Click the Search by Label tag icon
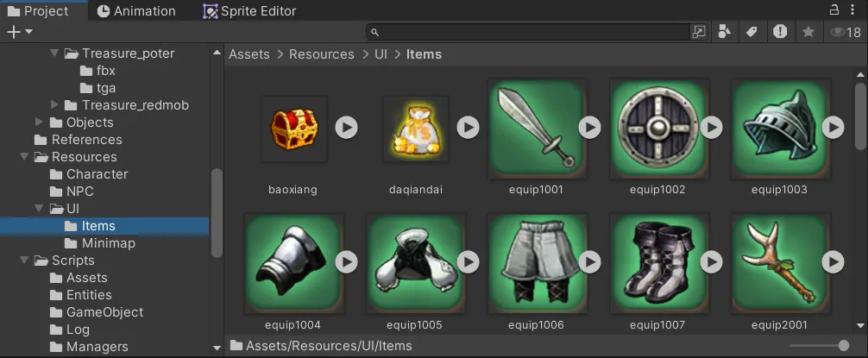Screen dimensions: 868x358 752,32
